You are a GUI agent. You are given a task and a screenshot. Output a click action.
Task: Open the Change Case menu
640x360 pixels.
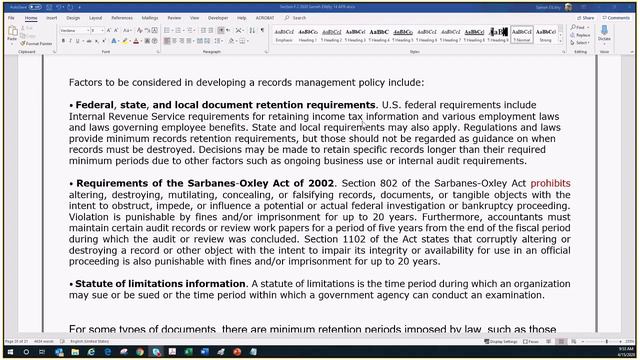(127, 31)
